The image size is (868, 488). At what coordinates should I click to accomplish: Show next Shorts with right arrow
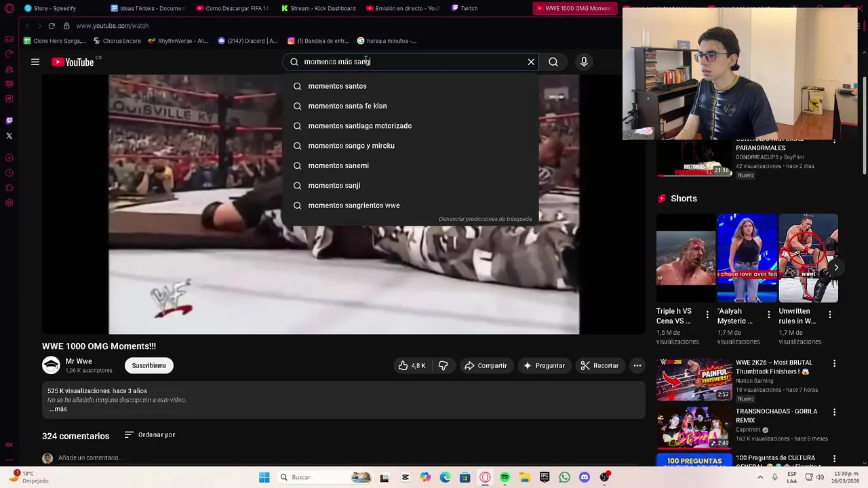pos(836,267)
